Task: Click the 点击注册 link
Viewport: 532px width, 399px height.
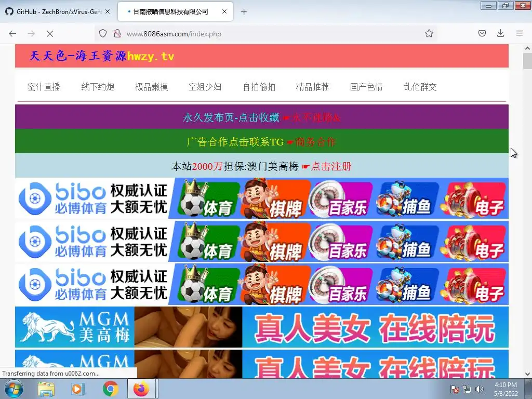Action: point(331,166)
